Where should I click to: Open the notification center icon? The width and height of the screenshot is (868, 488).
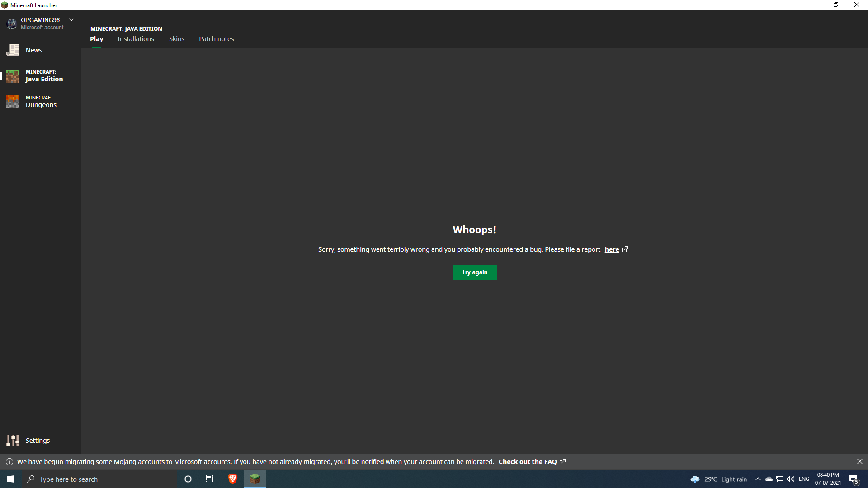coord(854,479)
